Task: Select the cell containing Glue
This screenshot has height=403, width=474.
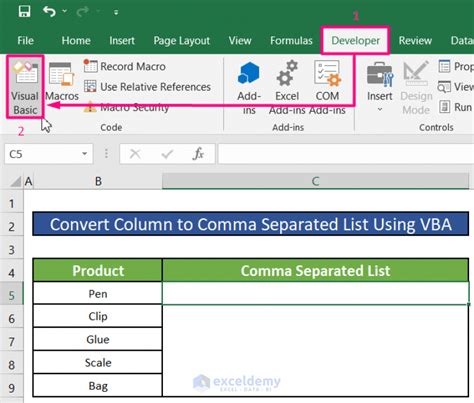Action: (98, 339)
